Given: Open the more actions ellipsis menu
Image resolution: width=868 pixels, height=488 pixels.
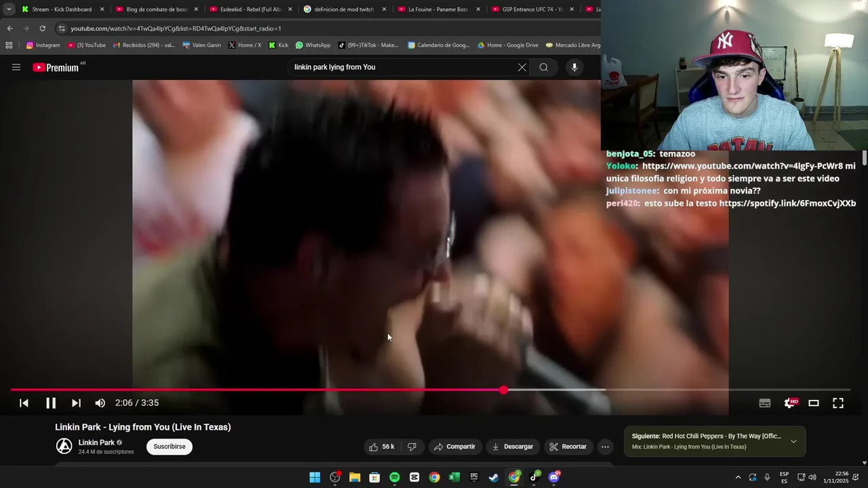Looking at the screenshot, I should point(605,447).
